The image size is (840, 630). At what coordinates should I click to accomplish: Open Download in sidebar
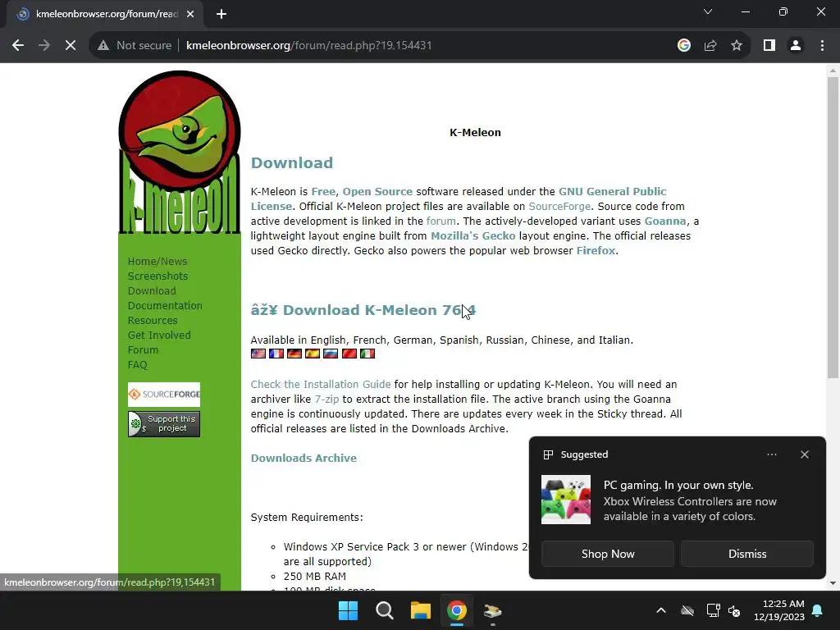152,291
